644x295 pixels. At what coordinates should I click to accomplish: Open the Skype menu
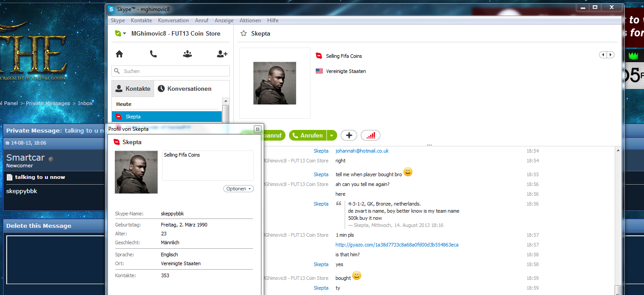(118, 20)
